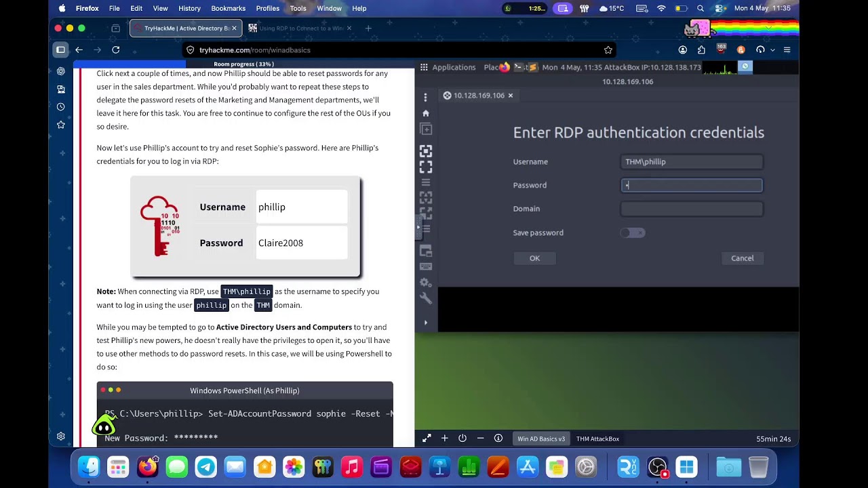The width and height of the screenshot is (868, 488).
Task: Select TryHackMe Active Directory Basics tab
Action: pyautogui.click(x=184, y=28)
